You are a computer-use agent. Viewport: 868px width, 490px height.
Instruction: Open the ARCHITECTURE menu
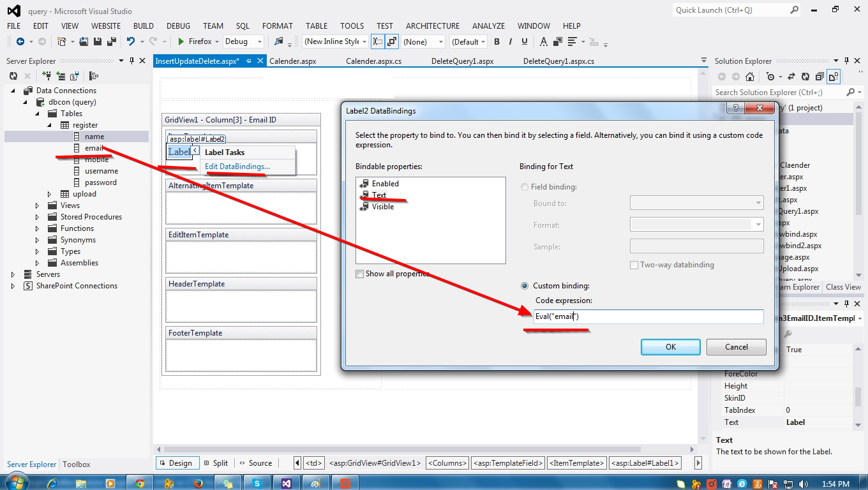[x=432, y=26]
